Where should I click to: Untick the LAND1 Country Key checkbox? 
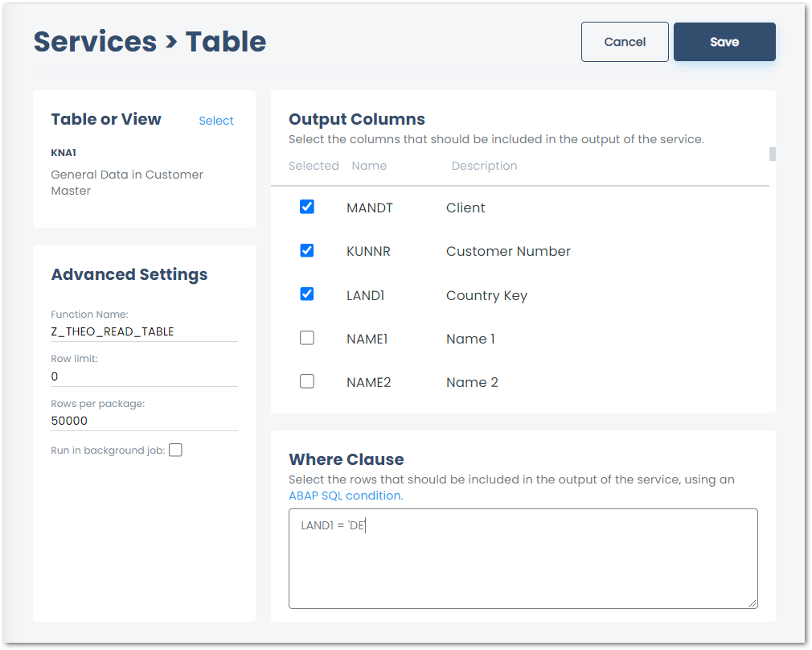click(306, 294)
